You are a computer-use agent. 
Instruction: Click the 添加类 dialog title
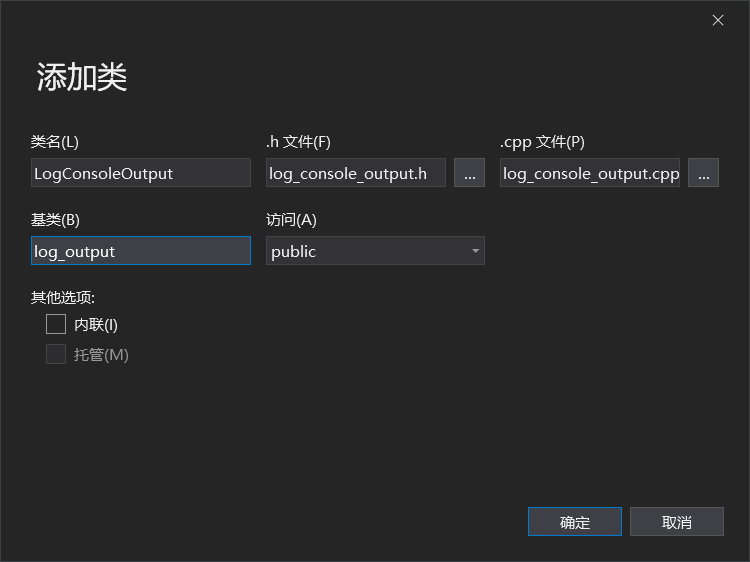pos(82,77)
